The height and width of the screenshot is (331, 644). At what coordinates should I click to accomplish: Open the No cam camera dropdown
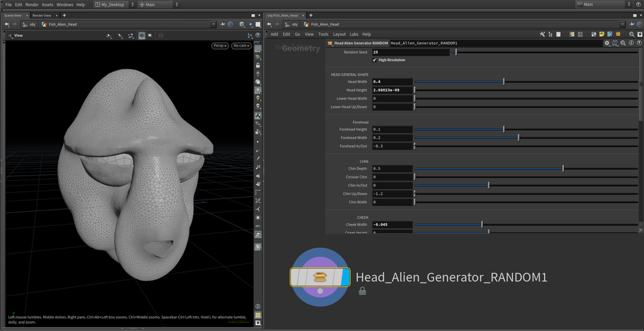(241, 46)
